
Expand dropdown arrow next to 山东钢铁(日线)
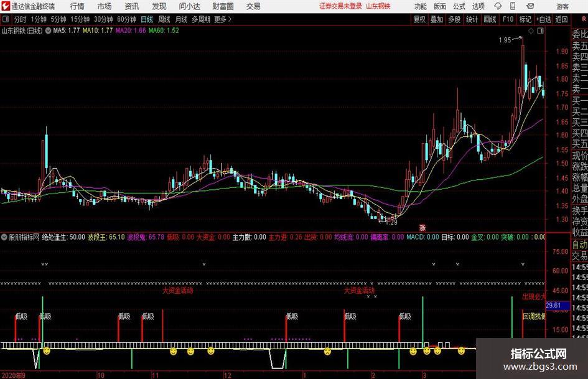pyautogui.click(x=48, y=30)
